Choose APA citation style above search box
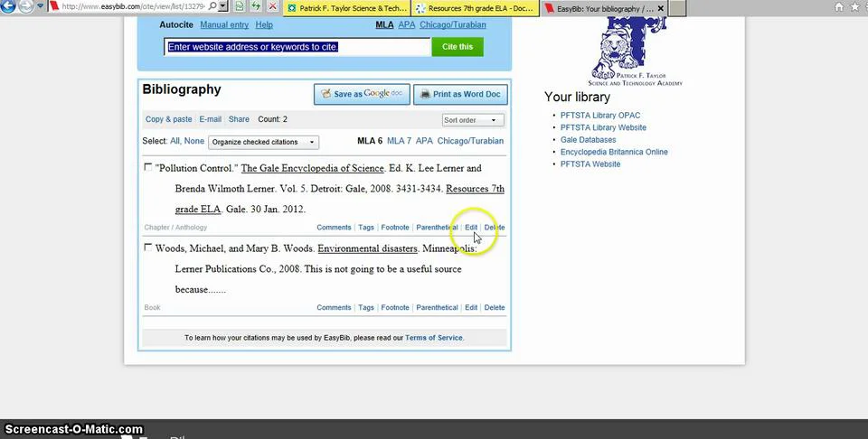868x439 pixels. pos(406,25)
